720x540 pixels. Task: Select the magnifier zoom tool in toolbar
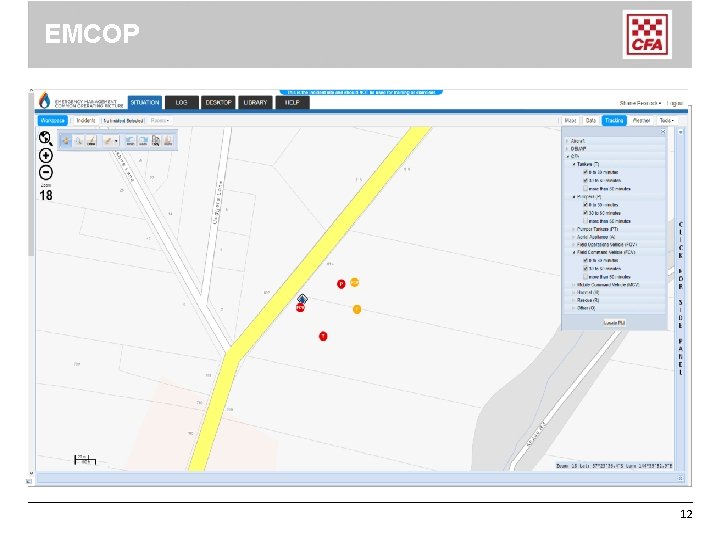pyautogui.click(x=79, y=141)
